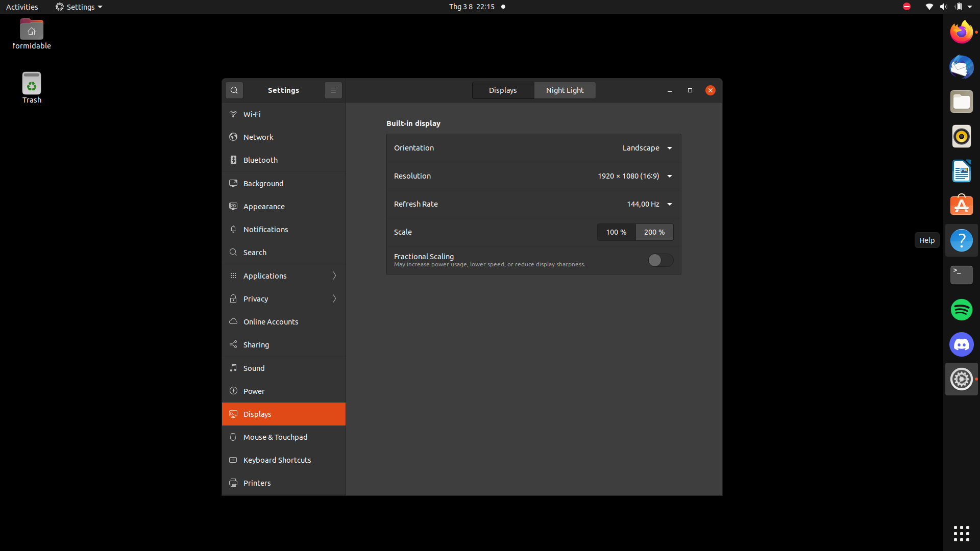Open the Resolution dropdown
Viewport: 980px width, 551px height.
click(635, 176)
